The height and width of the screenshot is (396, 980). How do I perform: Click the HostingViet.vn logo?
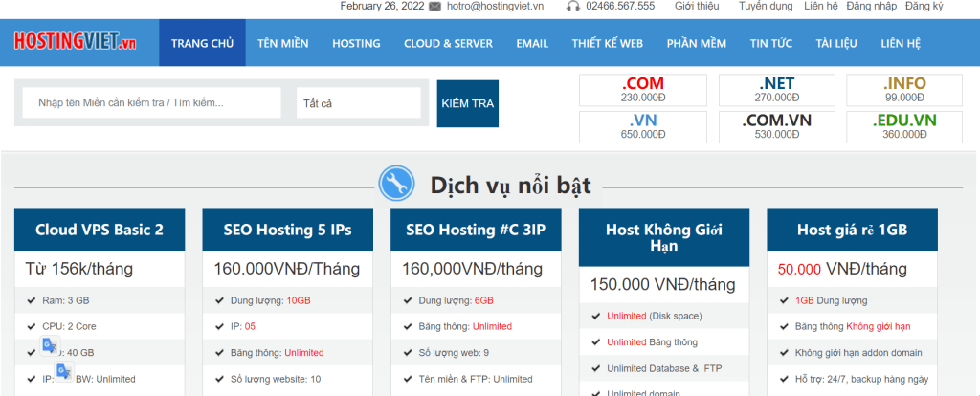tap(75, 42)
